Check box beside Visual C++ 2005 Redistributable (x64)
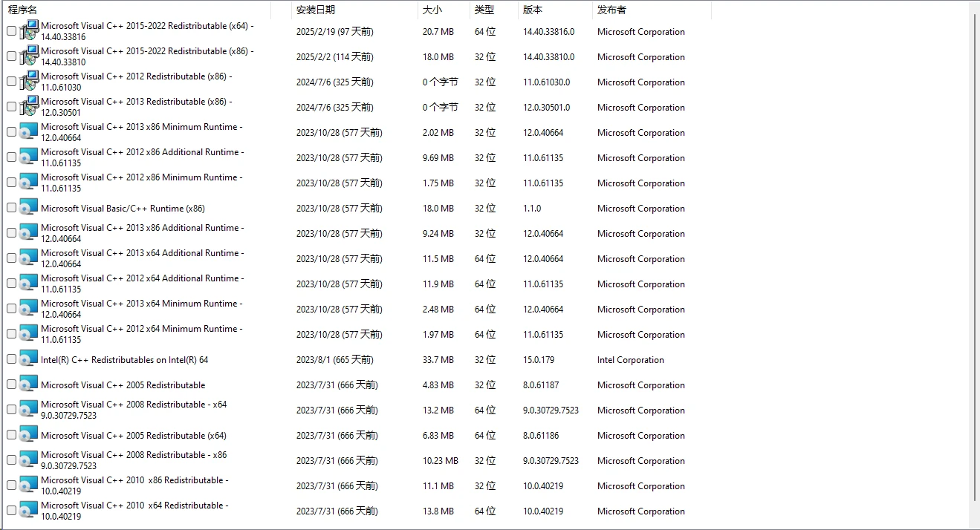The image size is (980, 530). [x=11, y=435]
